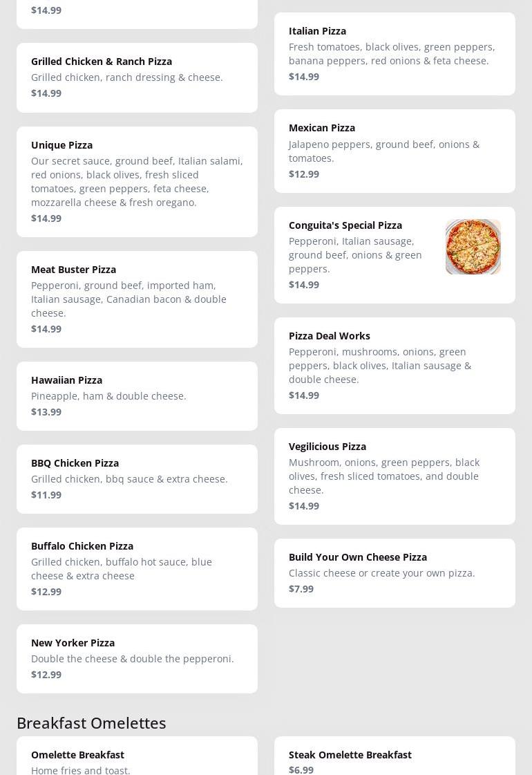
Task: Open the Steak Omelette Breakfast item
Action: coord(395,757)
